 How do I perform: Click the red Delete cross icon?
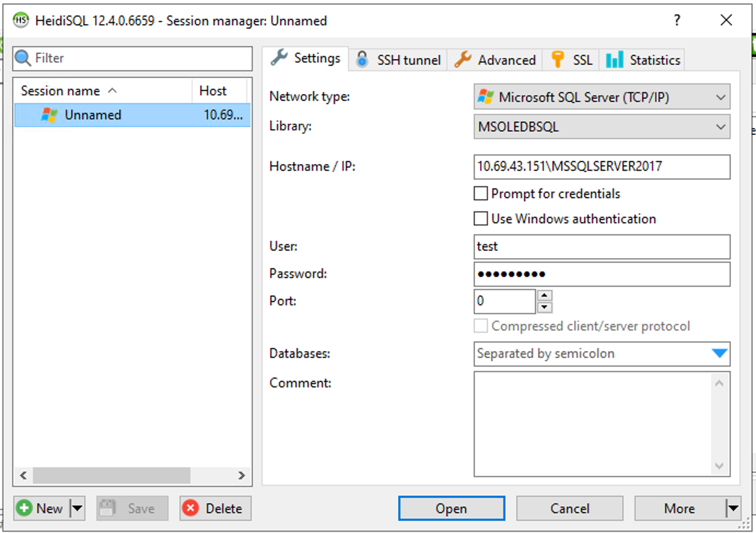tap(190, 508)
